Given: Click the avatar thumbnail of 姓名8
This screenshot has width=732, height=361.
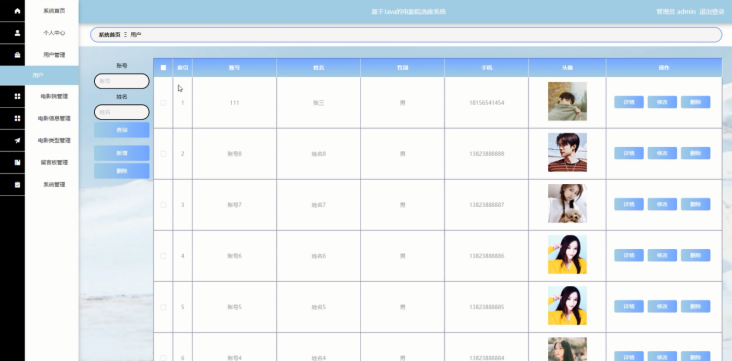Looking at the screenshot, I should coord(567,153).
